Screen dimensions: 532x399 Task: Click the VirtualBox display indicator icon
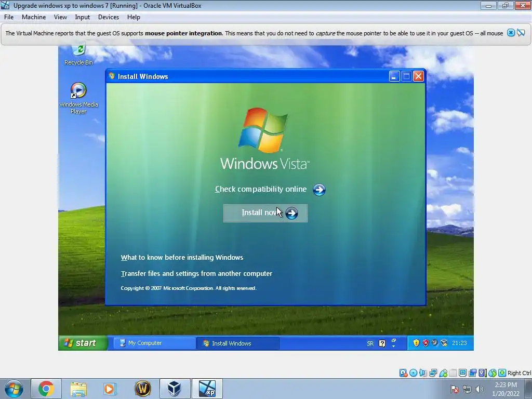coord(462,373)
